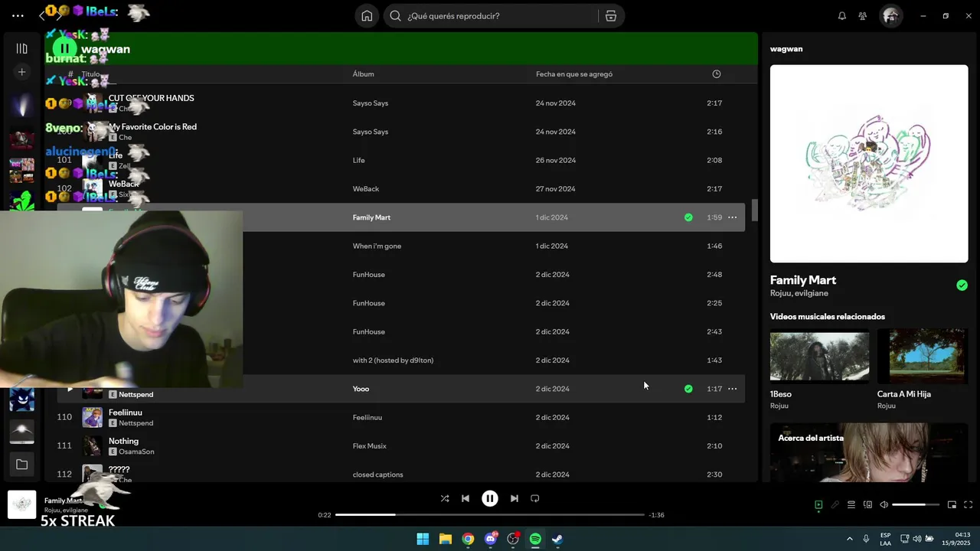This screenshot has height=551, width=980.
Task: Adjust the Spotify volume slider
Action: [x=916, y=505]
